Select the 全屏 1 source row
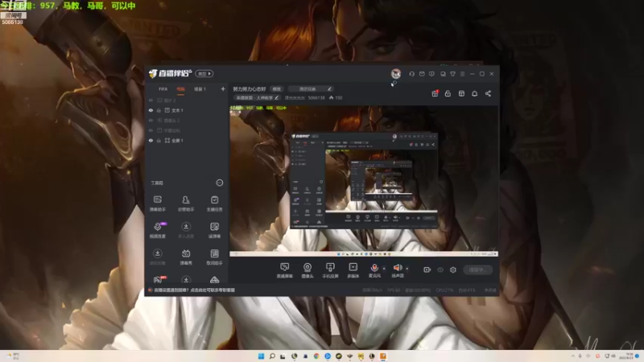The image size is (644, 362). (x=187, y=140)
